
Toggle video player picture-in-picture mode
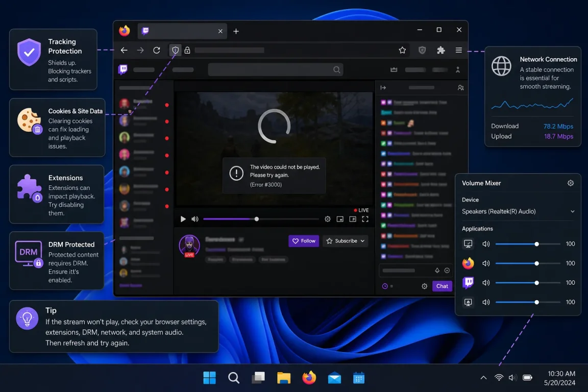tap(340, 219)
